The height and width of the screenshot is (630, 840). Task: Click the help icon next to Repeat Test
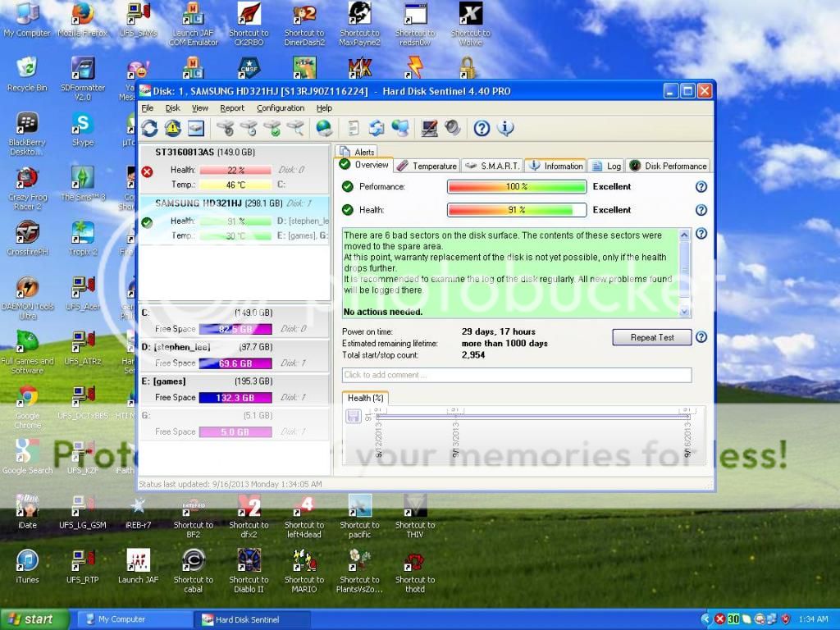point(701,337)
